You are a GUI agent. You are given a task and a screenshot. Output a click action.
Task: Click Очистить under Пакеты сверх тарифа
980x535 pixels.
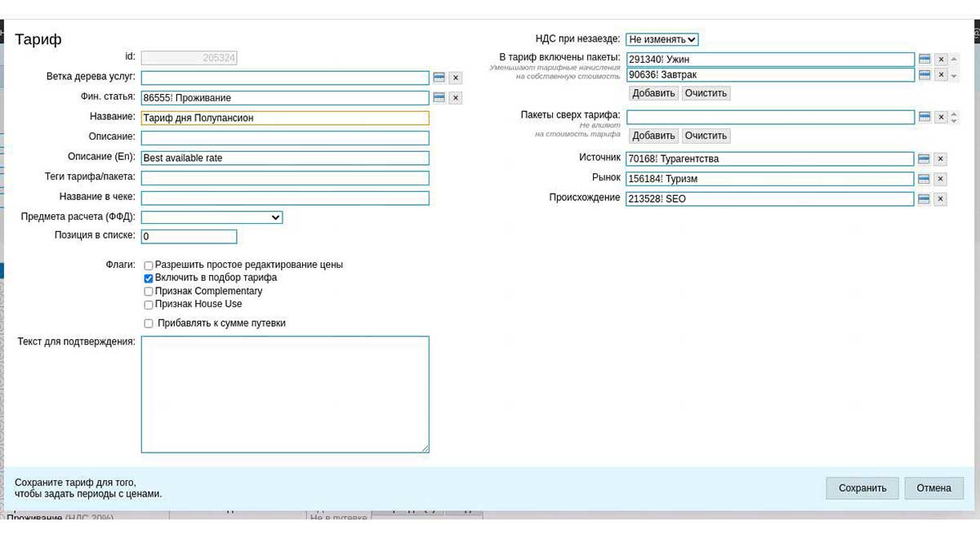pos(706,136)
